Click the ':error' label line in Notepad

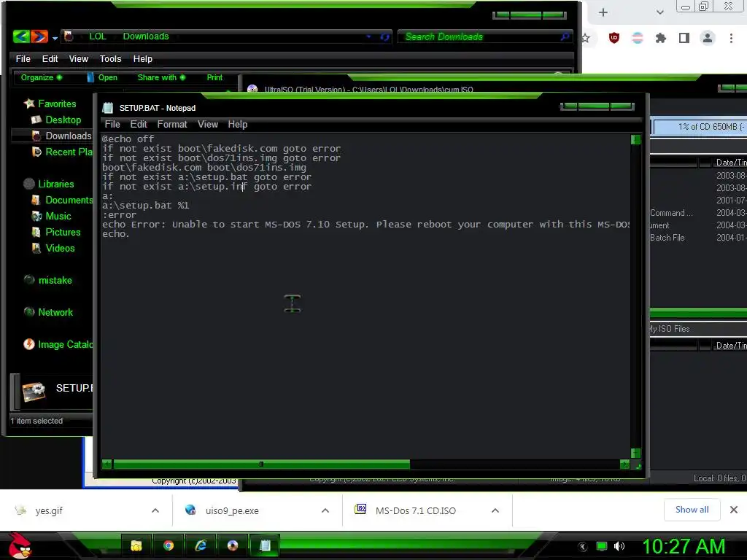[x=119, y=215]
